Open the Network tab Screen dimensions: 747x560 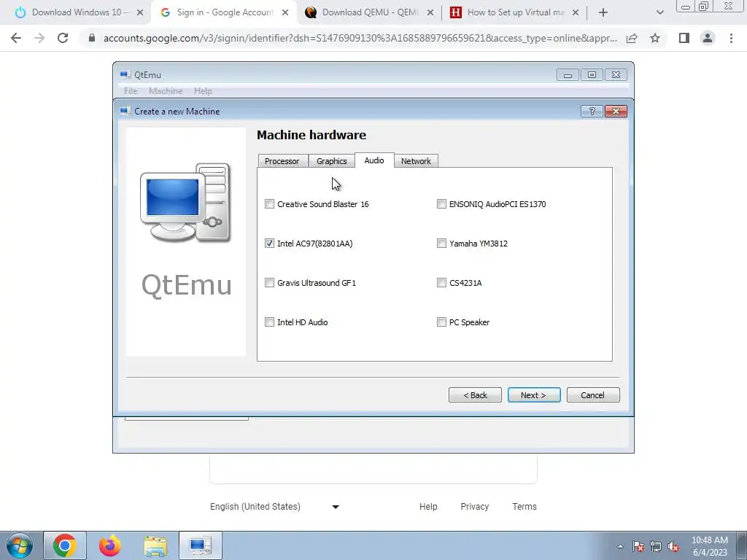coord(416,161)
